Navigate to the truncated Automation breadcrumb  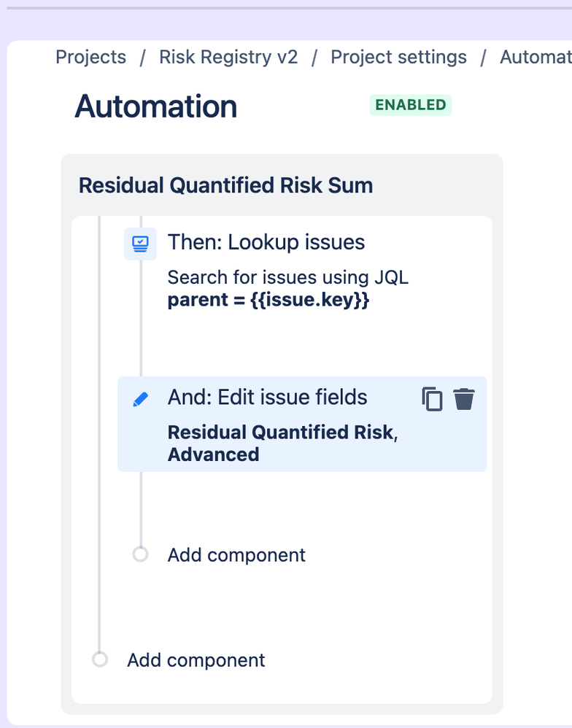535,57
